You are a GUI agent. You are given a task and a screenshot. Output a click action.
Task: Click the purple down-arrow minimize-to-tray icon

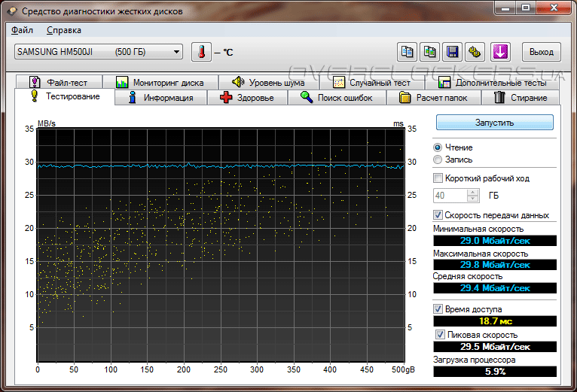click(500, 52)
